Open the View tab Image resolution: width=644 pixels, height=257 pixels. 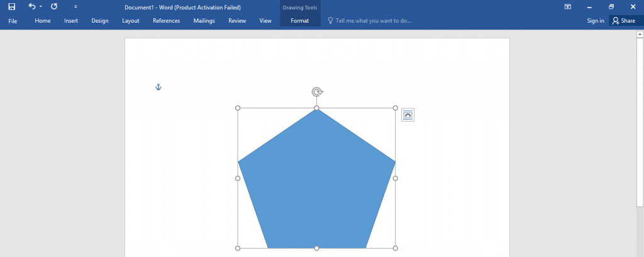point(265,21)
